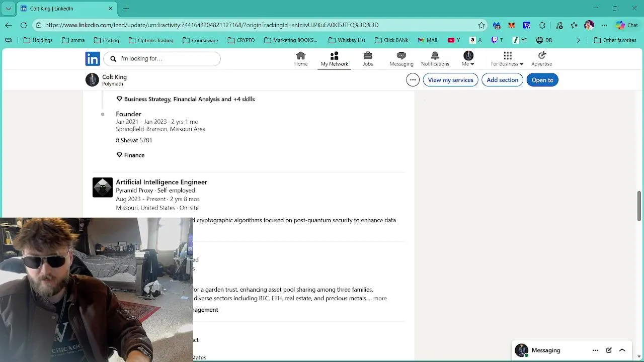Open the LinkedIn logo home link
The height and width of the screenshot is (362, 644).
pyautogui.click(x=93, y=59)
